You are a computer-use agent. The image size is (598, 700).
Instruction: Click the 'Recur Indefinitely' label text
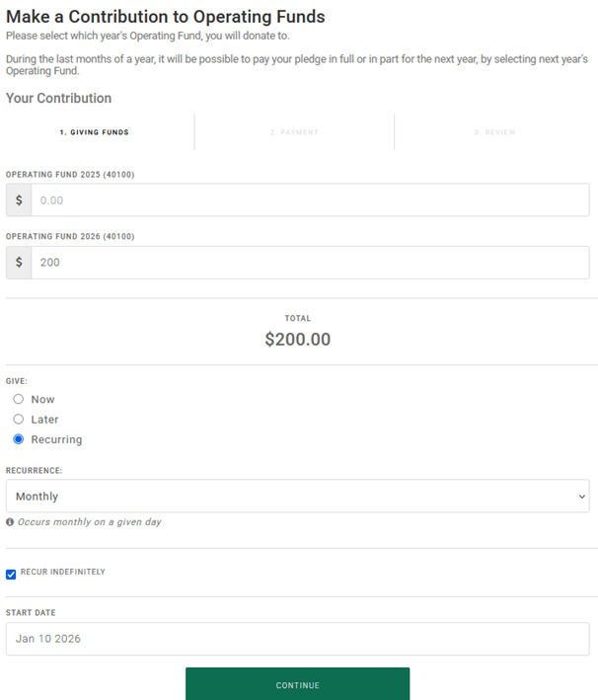pyautogui.click(x=63, y=573)
